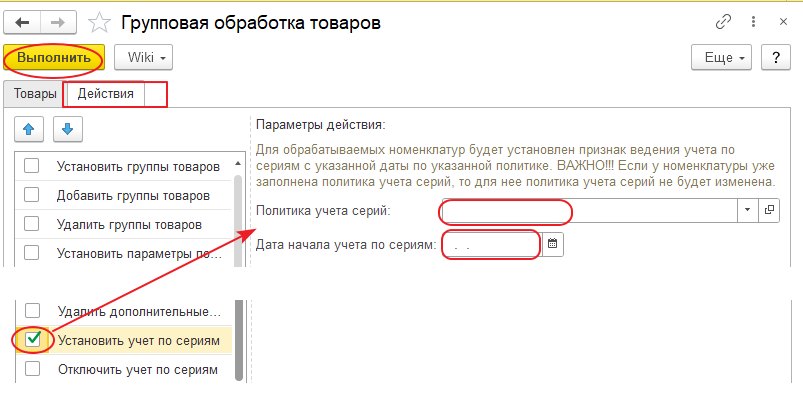Check Добавить группы товаров box
803x393 pixels.
(32, 195)
